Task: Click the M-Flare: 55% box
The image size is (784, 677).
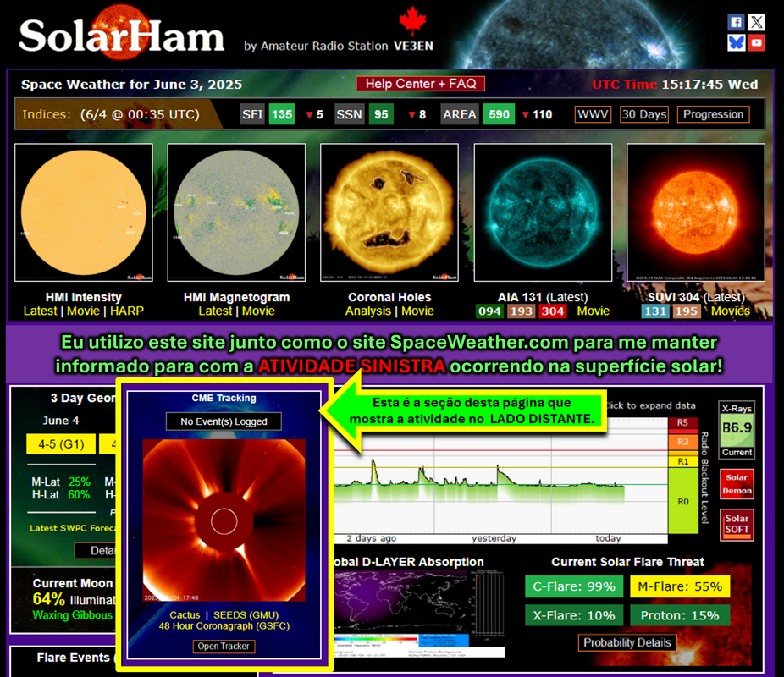Action: tap(680, 586)
